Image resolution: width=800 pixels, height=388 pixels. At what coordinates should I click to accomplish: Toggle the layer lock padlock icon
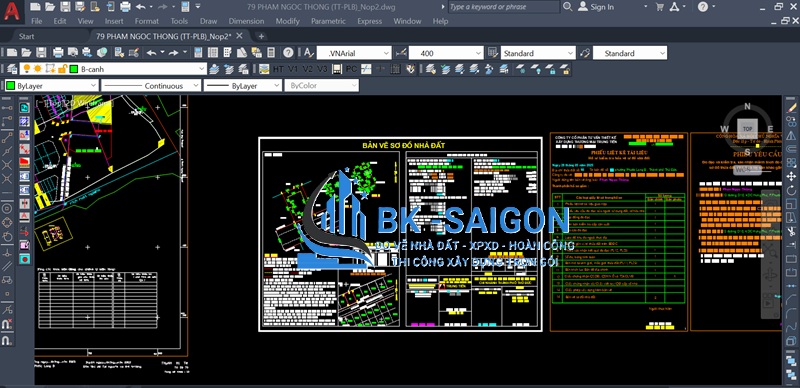point(62,69)
